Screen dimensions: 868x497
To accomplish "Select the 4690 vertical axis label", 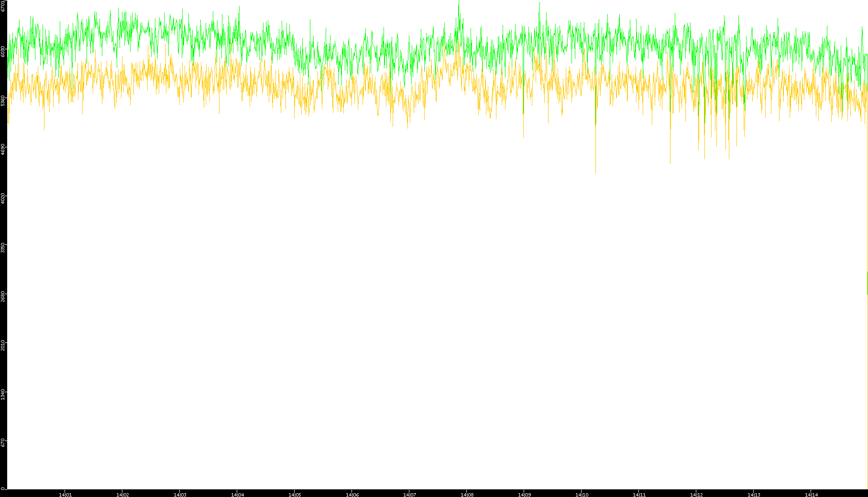I will click(3, 149).
